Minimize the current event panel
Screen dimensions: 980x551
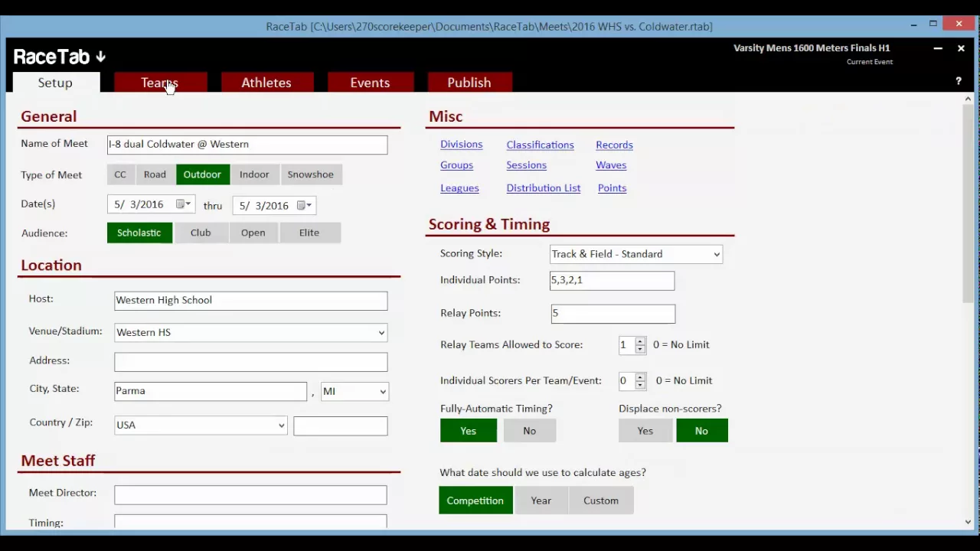point(938,48)
